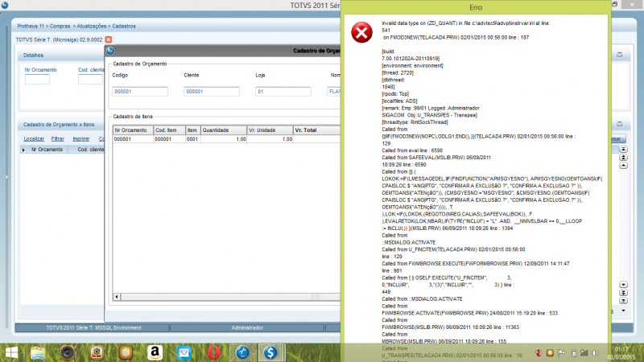Open the blue wrench dev tool icon
Viewport: 644px width, 362px height.
tap(242, 352)
